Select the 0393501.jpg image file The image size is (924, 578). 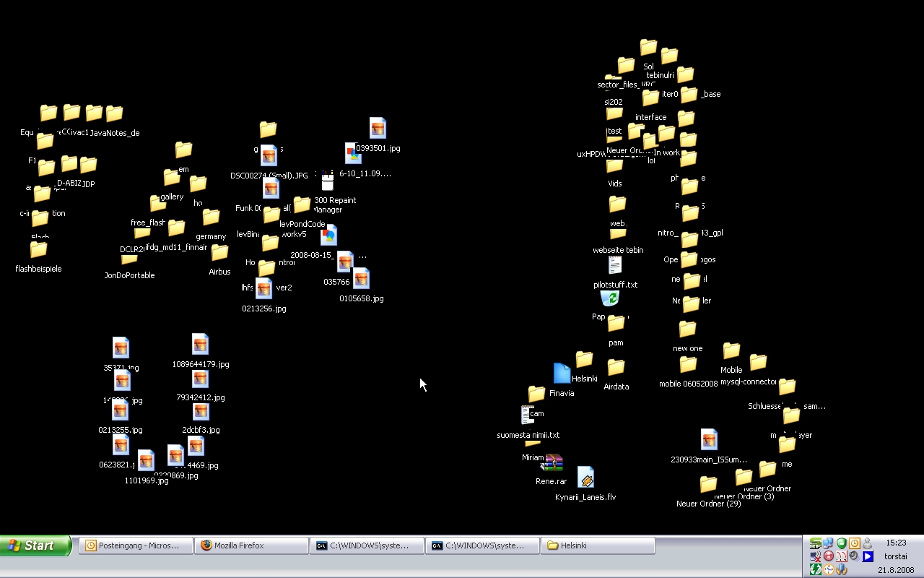(378, 129)
